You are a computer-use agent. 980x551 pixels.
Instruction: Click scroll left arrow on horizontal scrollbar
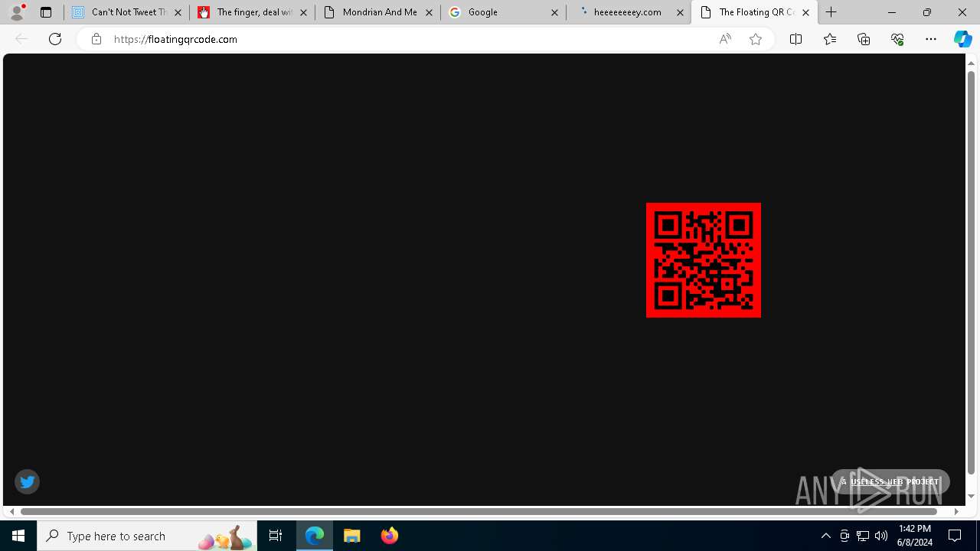[11, 511]
